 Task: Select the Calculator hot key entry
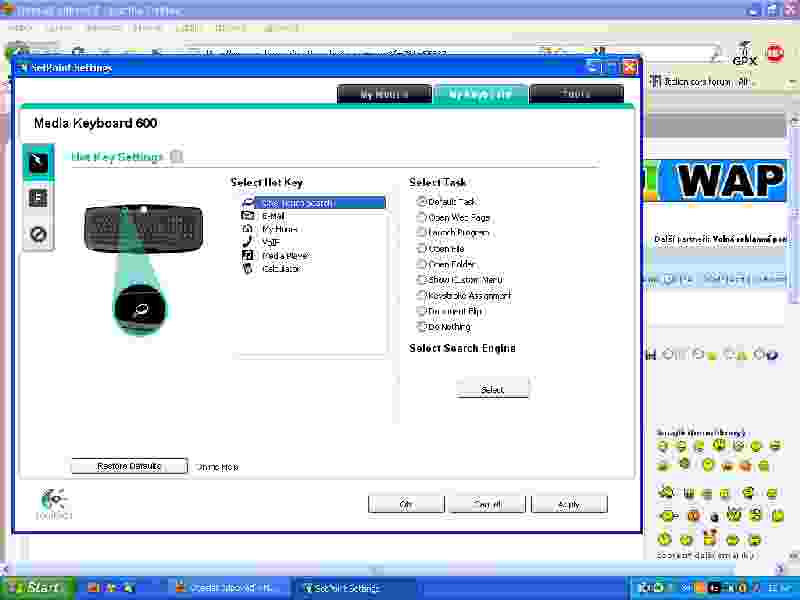281,269
